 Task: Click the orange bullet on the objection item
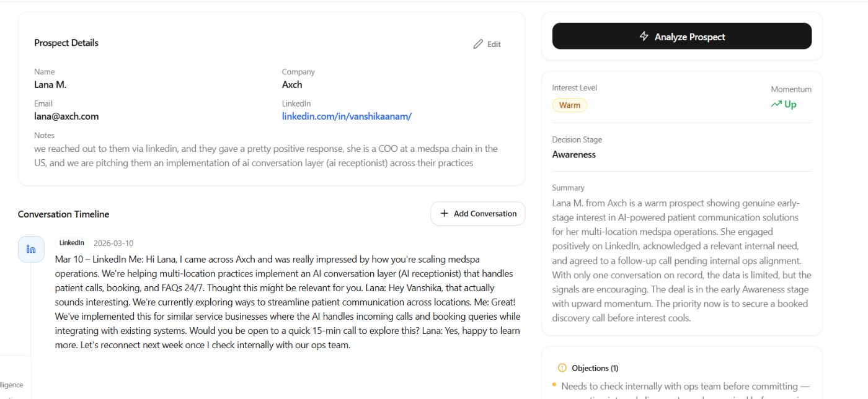554,385
